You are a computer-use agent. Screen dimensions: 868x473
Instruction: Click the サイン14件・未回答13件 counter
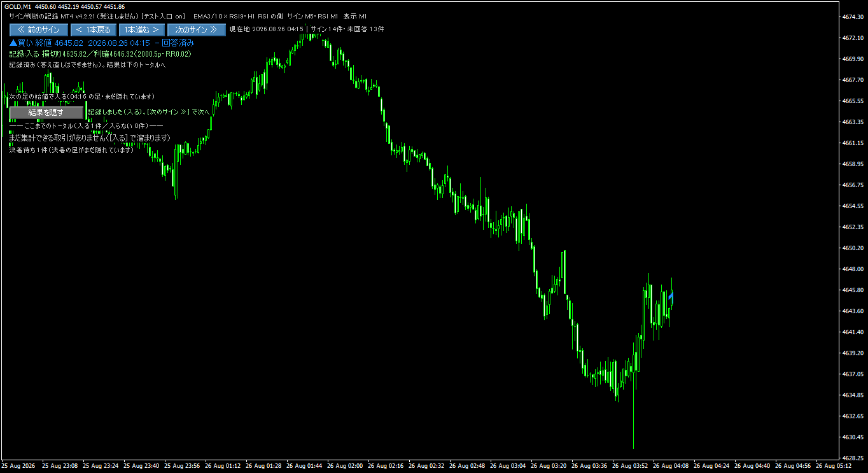[x=347, y=29]
